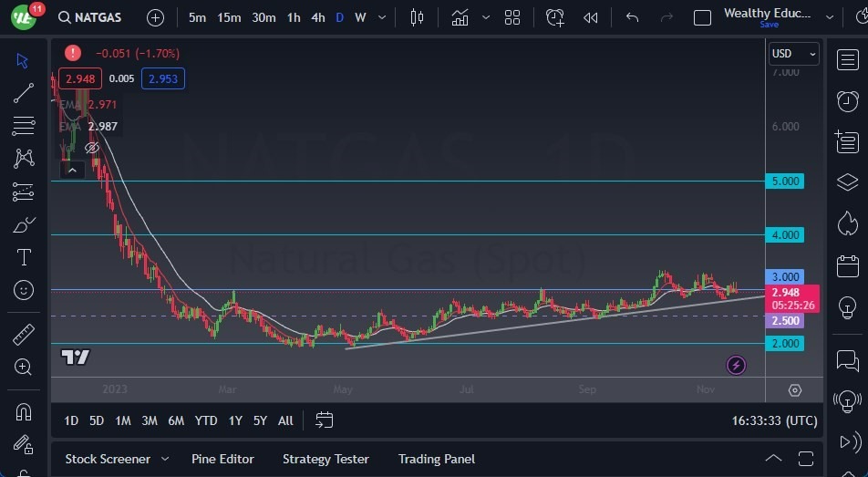Set date range to 1Y
The image size is (868, 477).
point(235,420)
